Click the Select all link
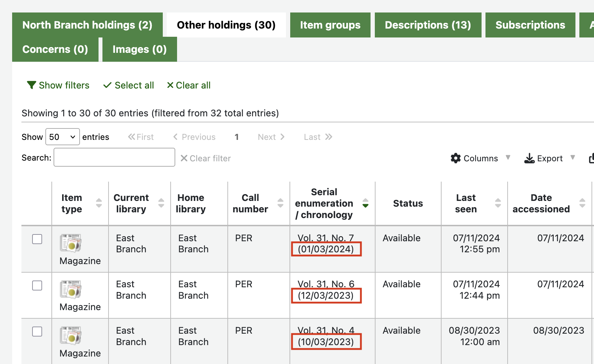This screenshot has width=594, height=364. click(x=129, y=85)
